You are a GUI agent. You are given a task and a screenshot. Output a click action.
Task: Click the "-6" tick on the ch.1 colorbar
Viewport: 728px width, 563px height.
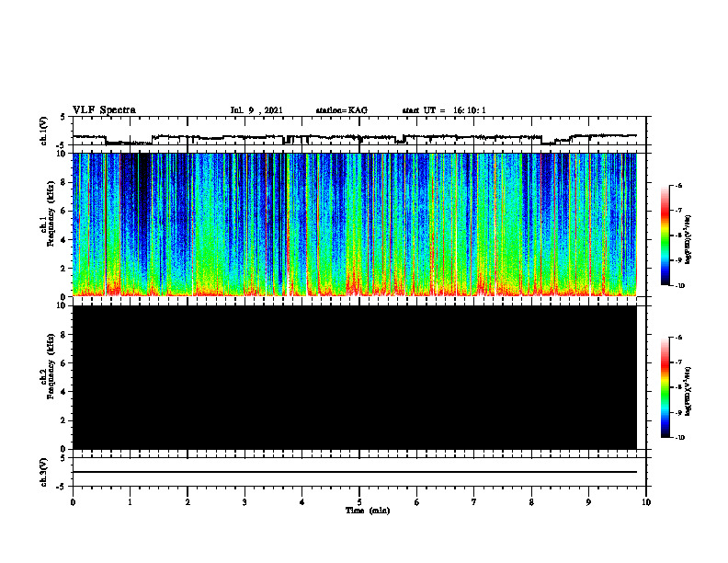[x=678, y=185]
